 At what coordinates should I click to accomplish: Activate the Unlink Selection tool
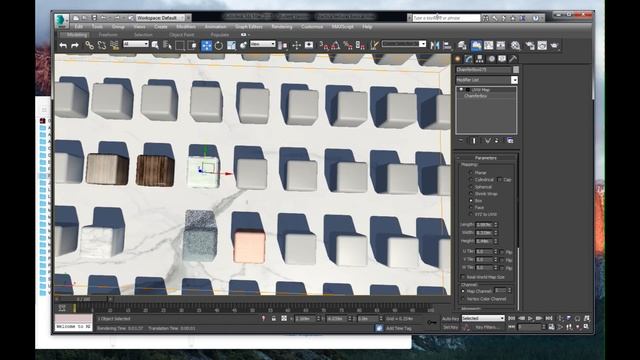[102, 46]
